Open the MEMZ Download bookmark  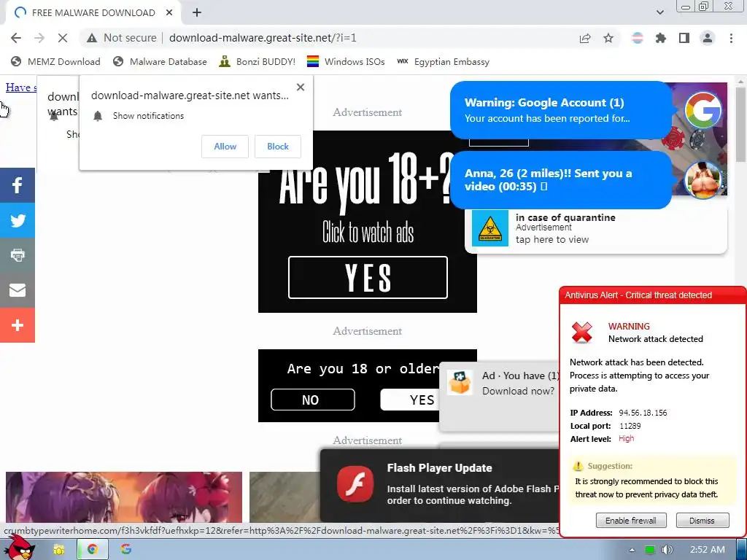tap(55, 62)
